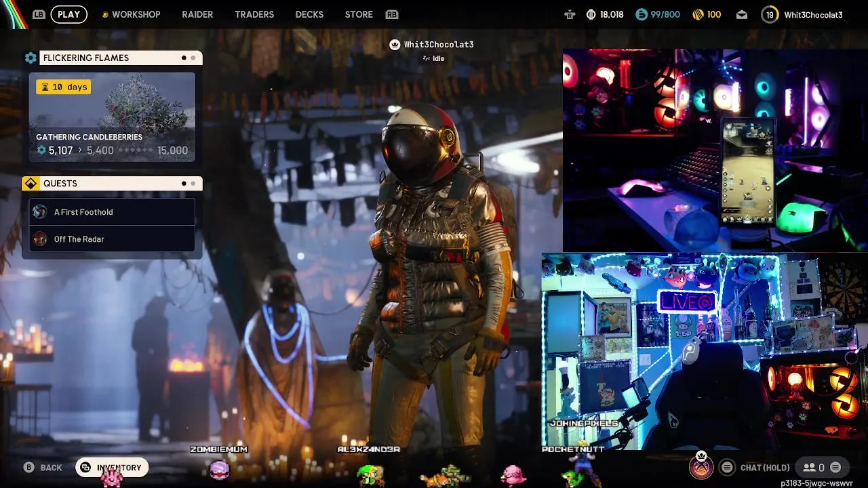Click the gold striped icon beside 100
Image resolution: width=868 pixels, height=488 pixels.
click(x=697, y=14)
